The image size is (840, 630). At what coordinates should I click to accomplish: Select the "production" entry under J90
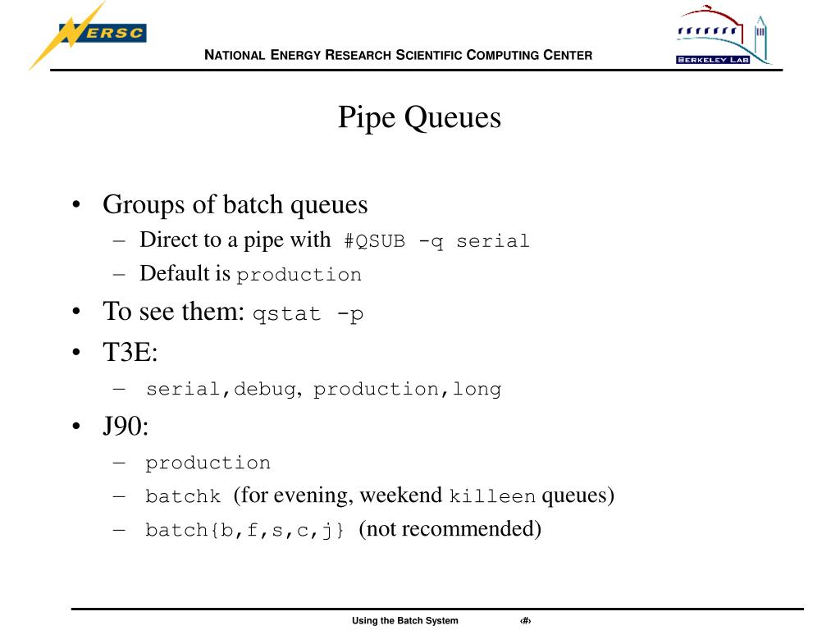pyautogui.click(x=208, y=463)
